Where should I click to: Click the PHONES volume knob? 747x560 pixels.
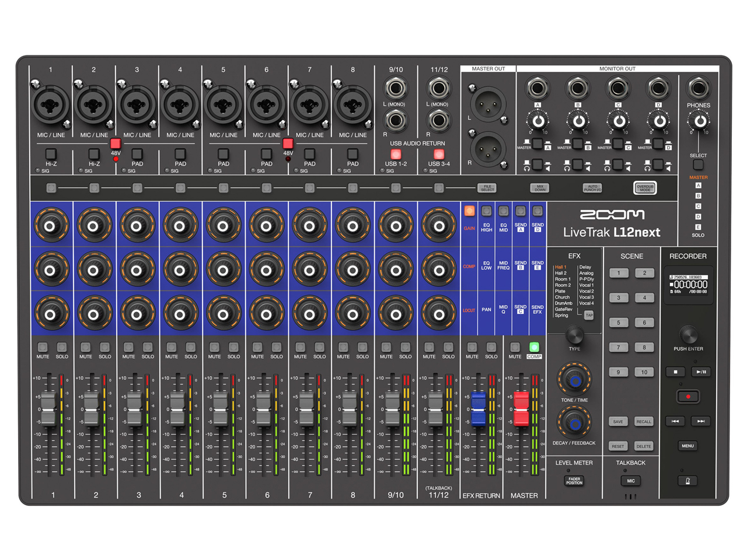point(699,121)
